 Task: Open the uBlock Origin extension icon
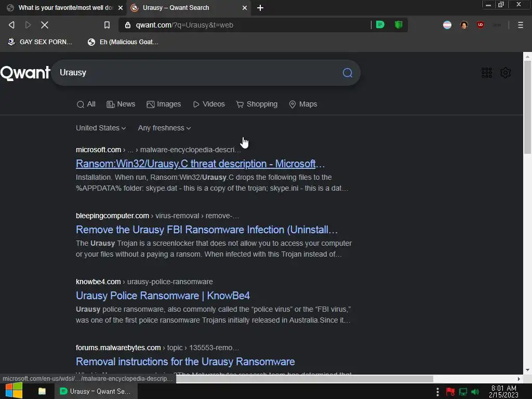(481, 25)
